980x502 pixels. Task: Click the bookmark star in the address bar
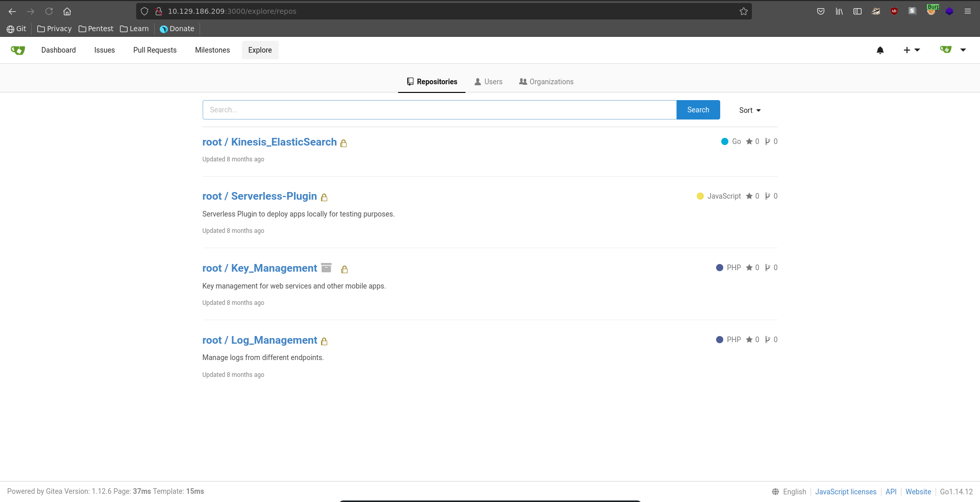(x=743, y=11)
